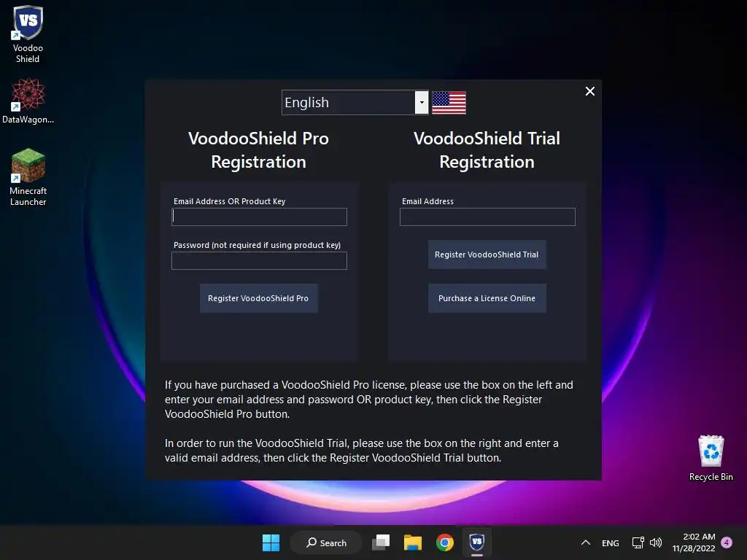Open the taskbar clock and date
The height and width of the screenshot is (560, 747).
694,542
